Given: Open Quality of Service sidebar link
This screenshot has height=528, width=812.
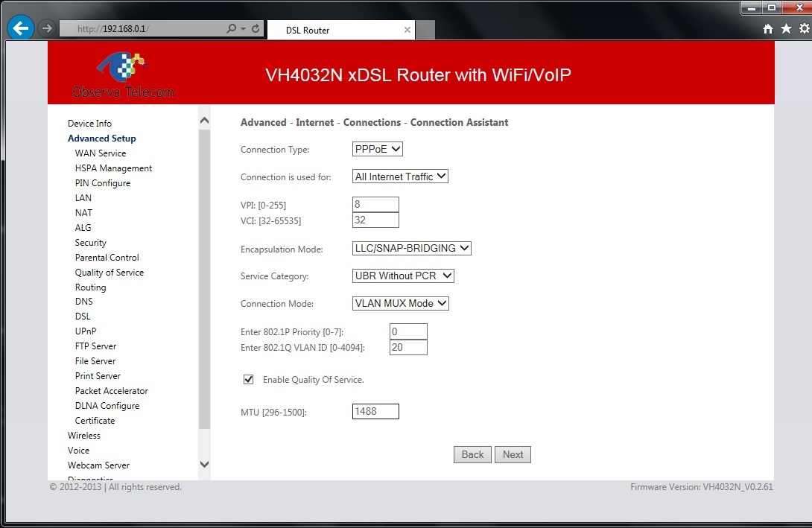Looking at the screenshot, I should [x=110, y=273].
